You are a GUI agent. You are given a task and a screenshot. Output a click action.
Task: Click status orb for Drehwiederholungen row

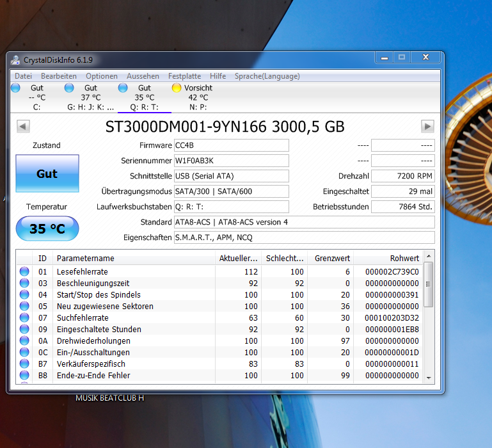coord(24,340)
